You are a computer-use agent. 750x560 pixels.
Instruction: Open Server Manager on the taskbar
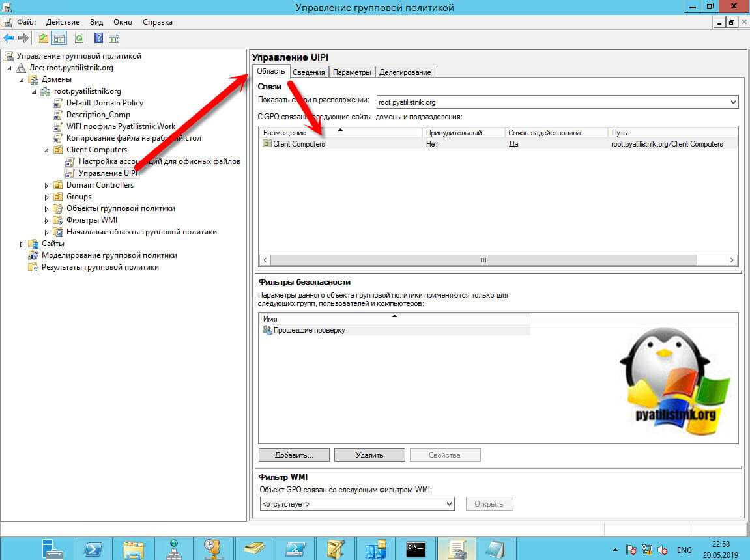coord(52,546)
